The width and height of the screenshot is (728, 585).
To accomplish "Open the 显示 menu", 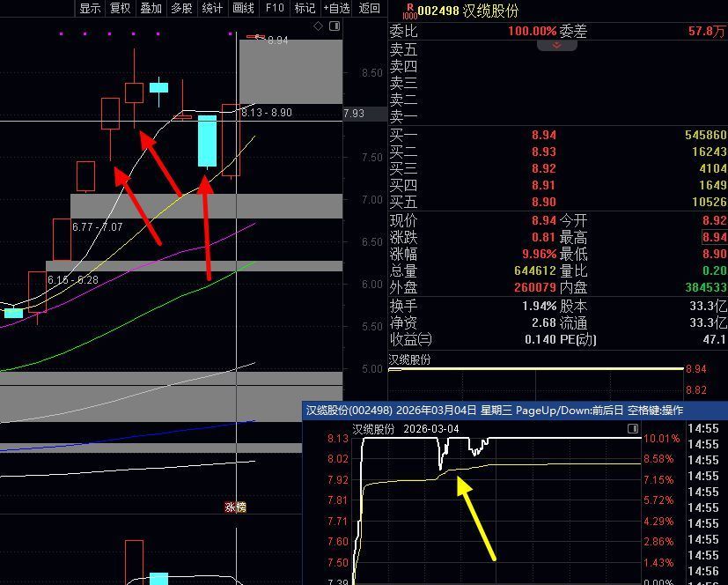I will [x=90, y=9].
